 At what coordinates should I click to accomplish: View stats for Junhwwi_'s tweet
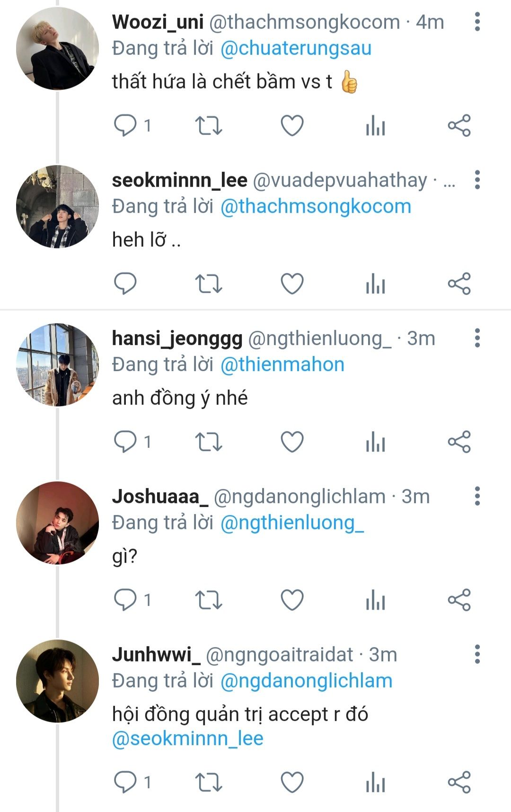click(376, 782)
